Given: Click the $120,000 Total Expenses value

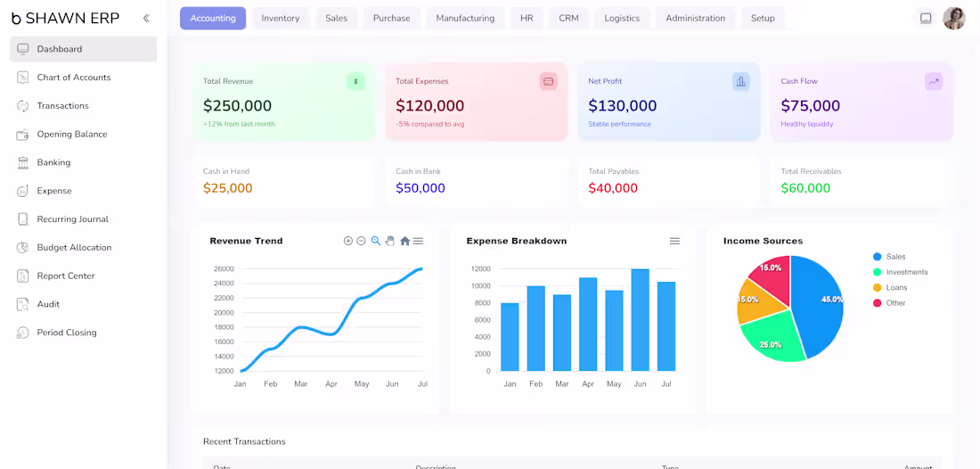Looking at the screenshot, I should point(430,106).
